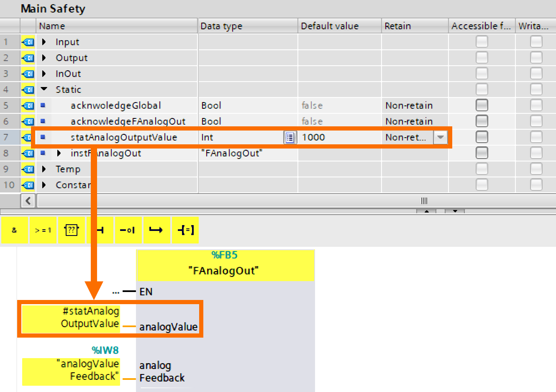The width and height of the screenshot is (556, 392).
Task: Insert an empty box placeholder
Action: tap(72, 230)
